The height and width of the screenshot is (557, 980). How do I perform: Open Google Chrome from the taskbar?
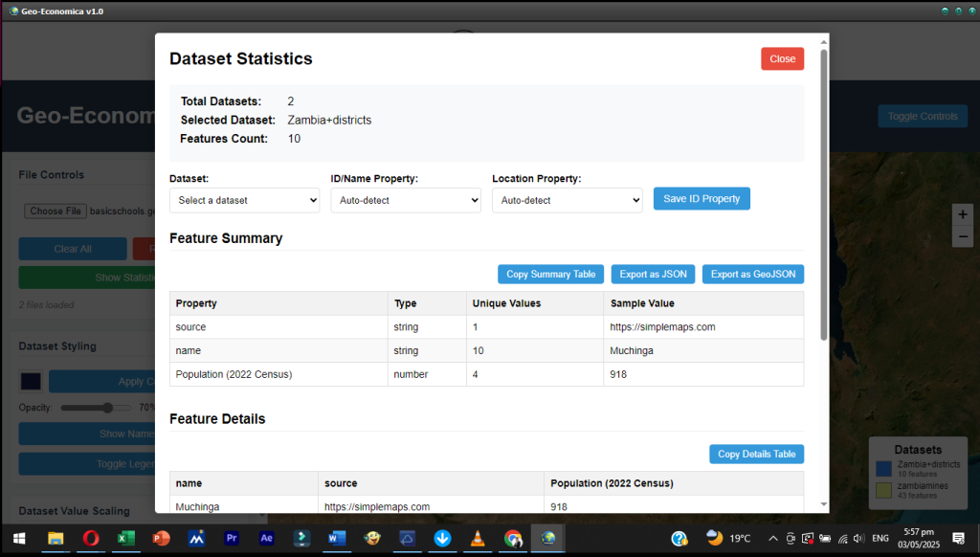pos(512,538)
